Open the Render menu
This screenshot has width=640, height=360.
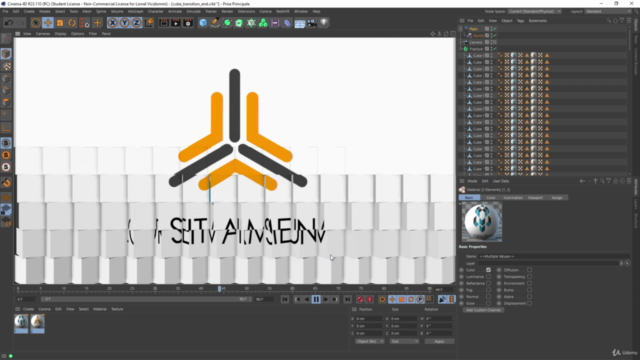pyautogui.click(x=227, y=11)
